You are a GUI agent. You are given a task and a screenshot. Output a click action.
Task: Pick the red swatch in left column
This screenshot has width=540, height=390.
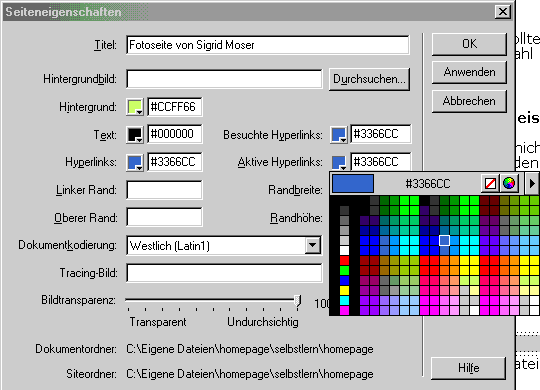(x=344, y=260)
